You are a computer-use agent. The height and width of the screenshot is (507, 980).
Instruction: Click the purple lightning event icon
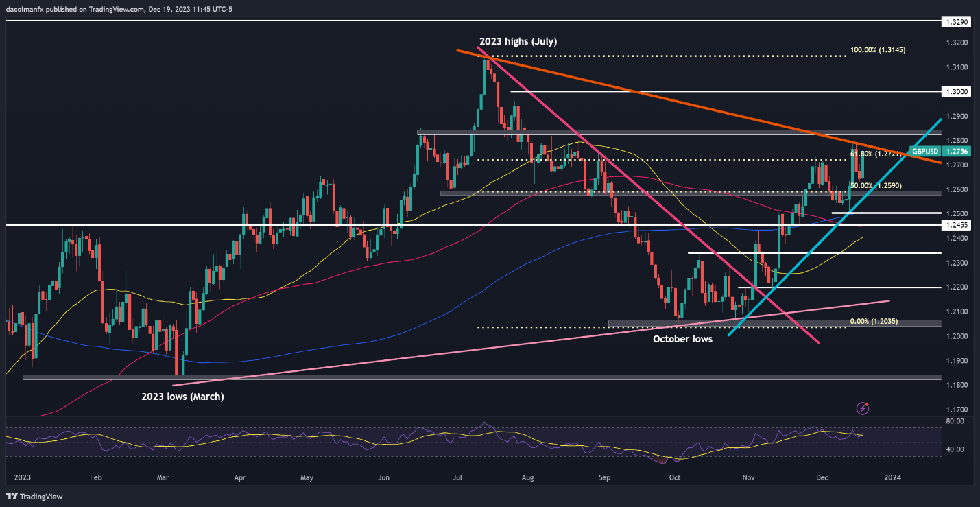point(863,408)
